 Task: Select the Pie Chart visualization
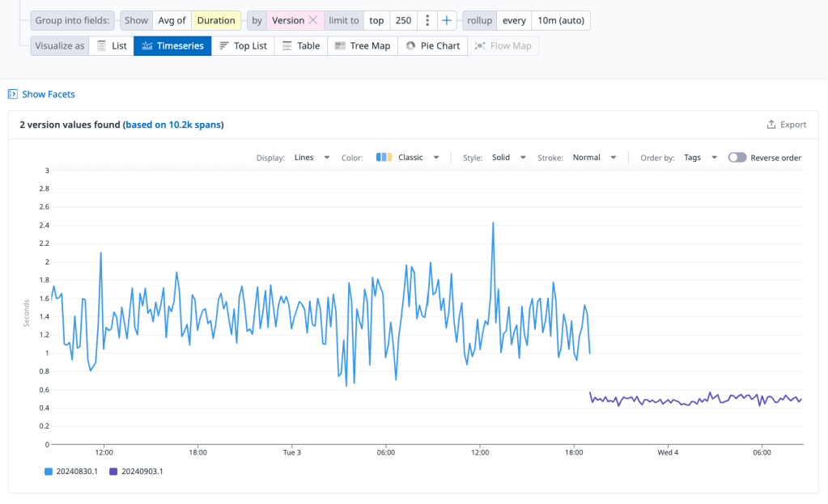(x=432, y=46)
